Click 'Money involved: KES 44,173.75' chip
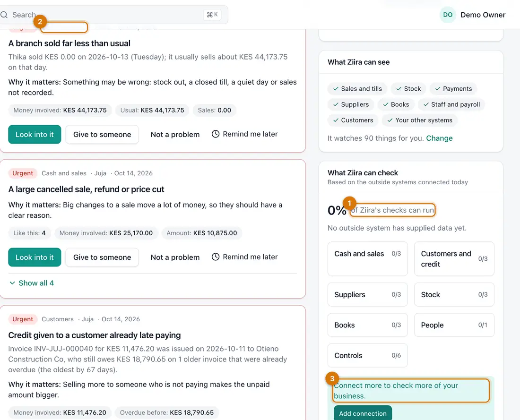520x420 pixels. point(60,110)
